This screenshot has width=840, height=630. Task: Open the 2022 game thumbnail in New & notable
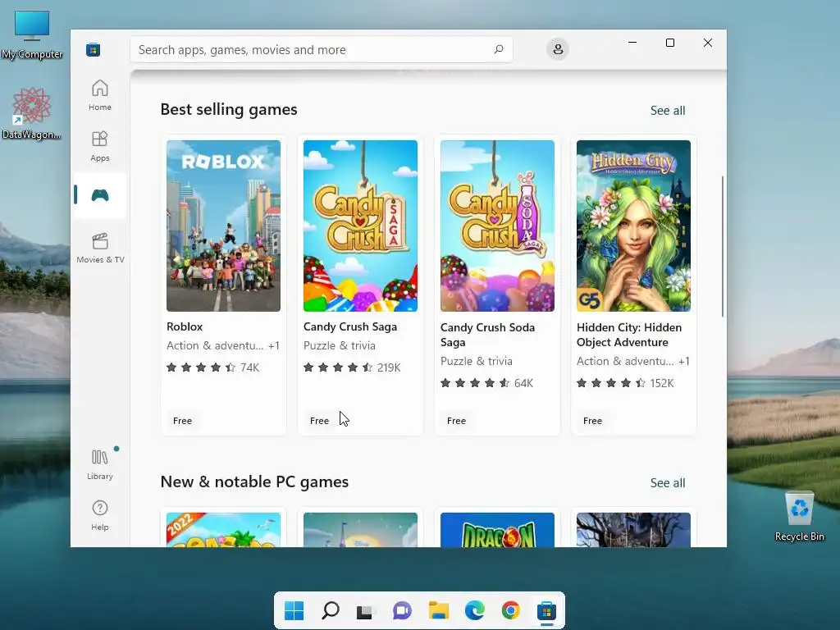tap(223, 530)
